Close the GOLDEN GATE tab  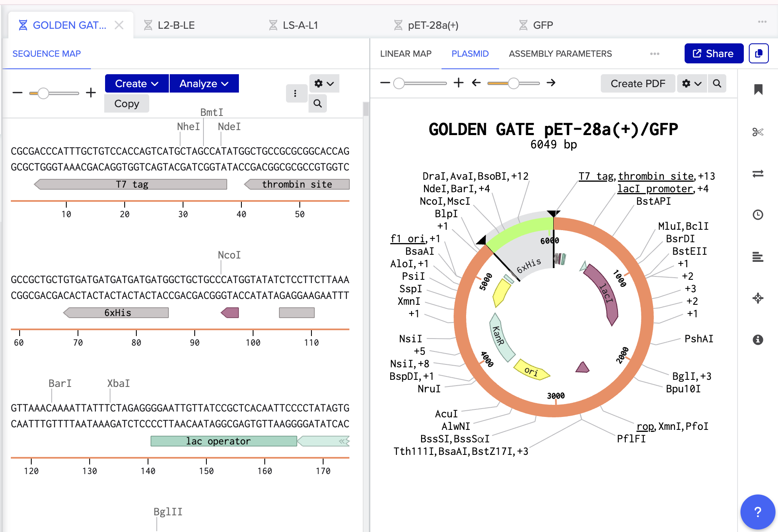[x=119, y=25]
